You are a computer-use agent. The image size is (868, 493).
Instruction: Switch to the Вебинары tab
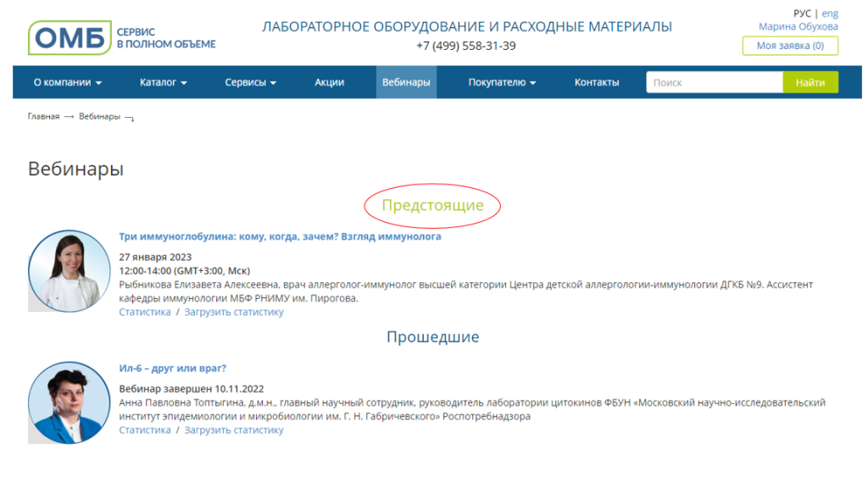pos(406,82)
